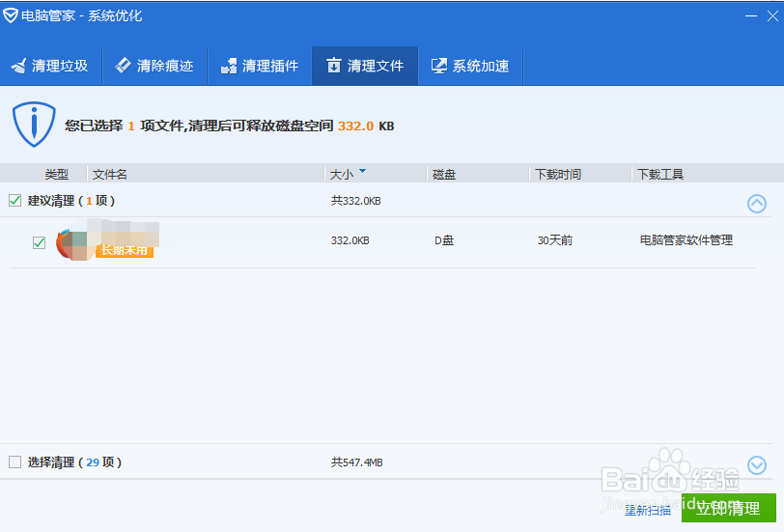Select the 清理文件 tab

point(365,66)
